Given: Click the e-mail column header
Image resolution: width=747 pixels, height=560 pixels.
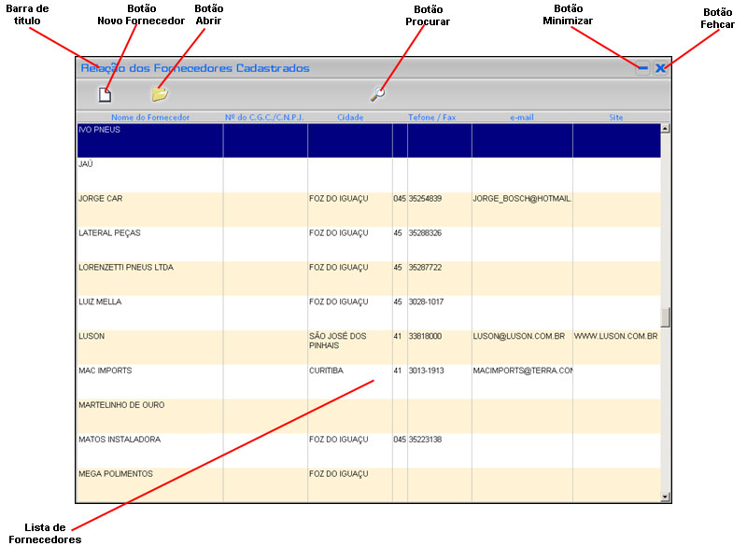Looking at the screenshot, I should coord(522,118).
